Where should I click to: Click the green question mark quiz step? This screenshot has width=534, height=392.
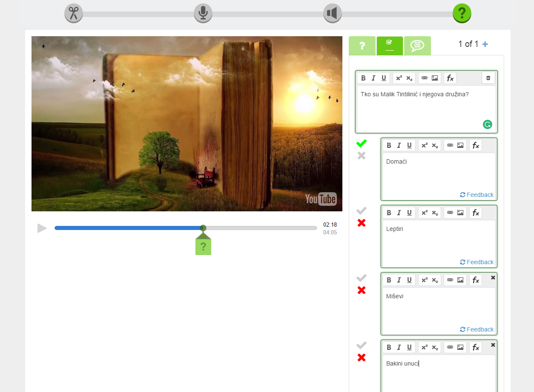(x=462, y=13)
